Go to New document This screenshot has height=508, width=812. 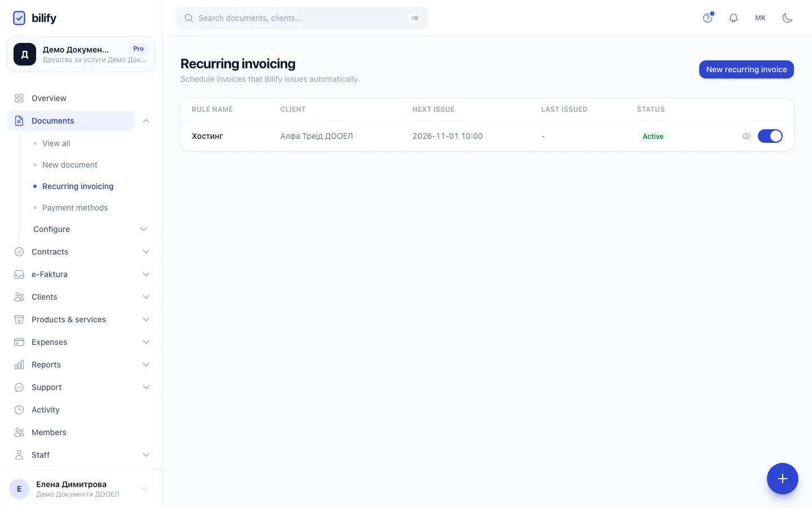coord(70,165)
